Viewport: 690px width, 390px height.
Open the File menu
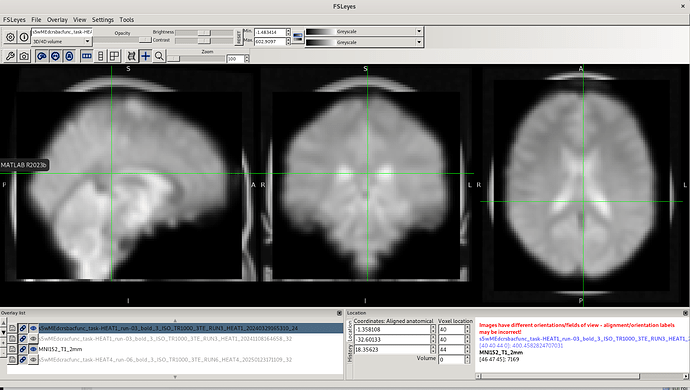[x=36, y=19]
